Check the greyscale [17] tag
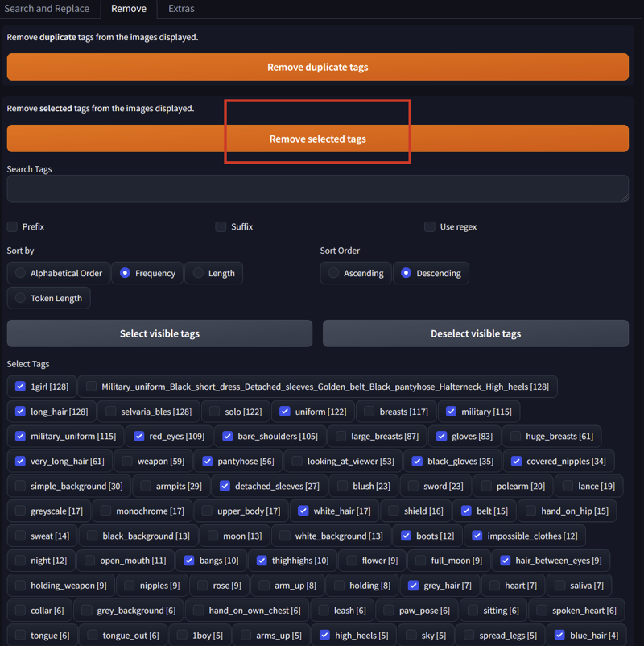Image resolution: width=644 pixels, height=646 pixels. pos(20,511)
